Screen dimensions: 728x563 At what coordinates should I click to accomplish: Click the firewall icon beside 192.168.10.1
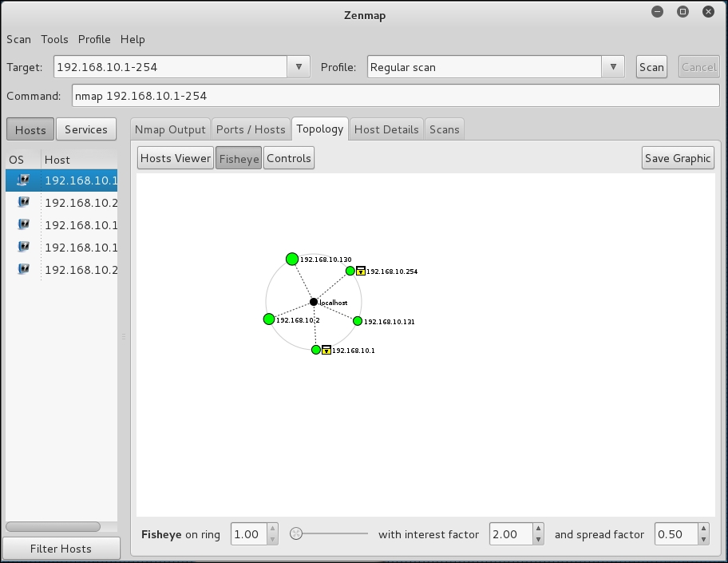point(326,350)
